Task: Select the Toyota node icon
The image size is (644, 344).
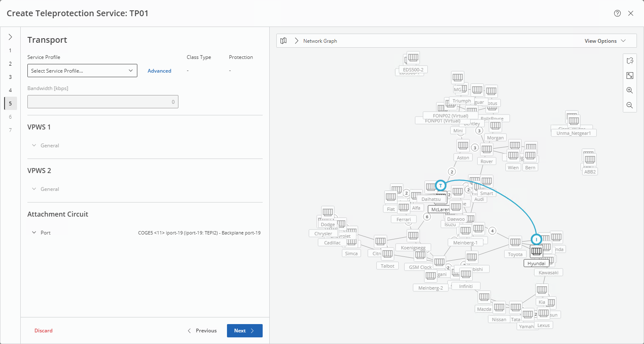Action: (515, 242)
